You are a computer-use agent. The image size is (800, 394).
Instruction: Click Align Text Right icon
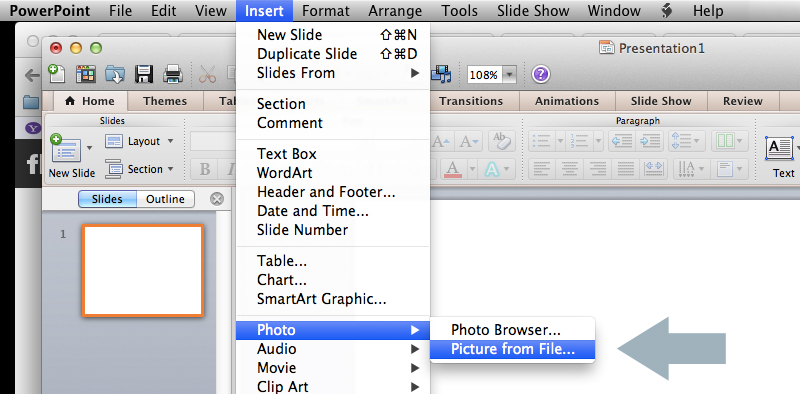tap(598, 168)
